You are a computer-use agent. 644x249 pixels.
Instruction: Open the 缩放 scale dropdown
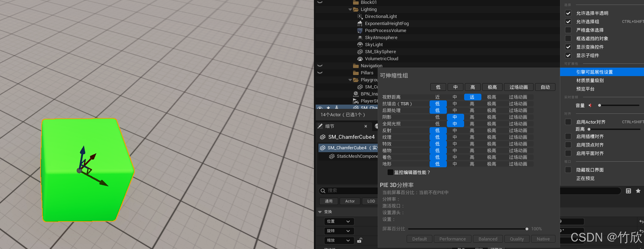(x=339, y=240)
